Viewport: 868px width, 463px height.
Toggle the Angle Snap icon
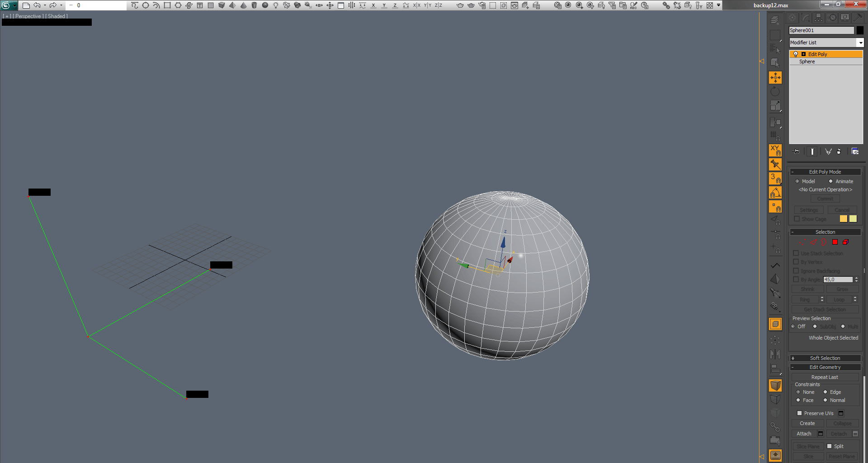point(775,193)
